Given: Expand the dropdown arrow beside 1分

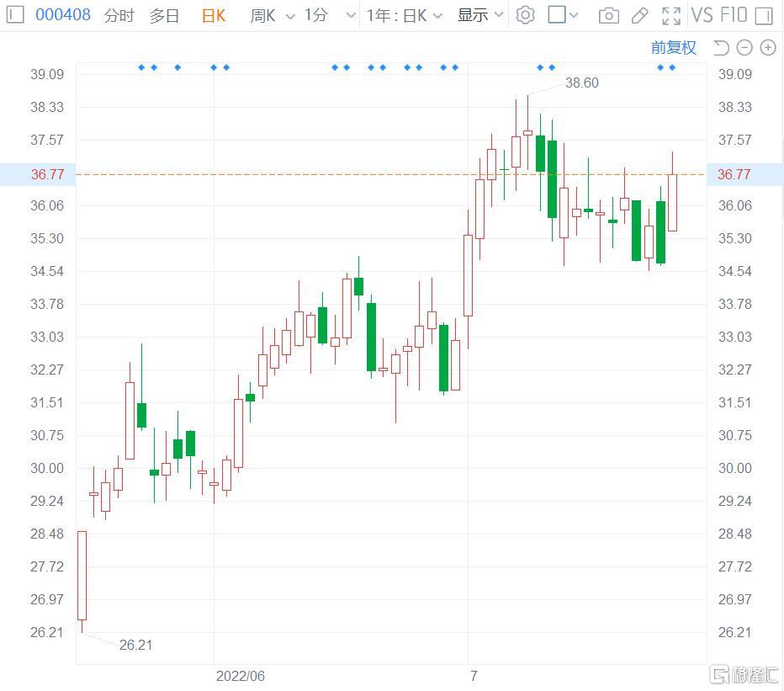Looking at the screenshot, I should point(351,15).
